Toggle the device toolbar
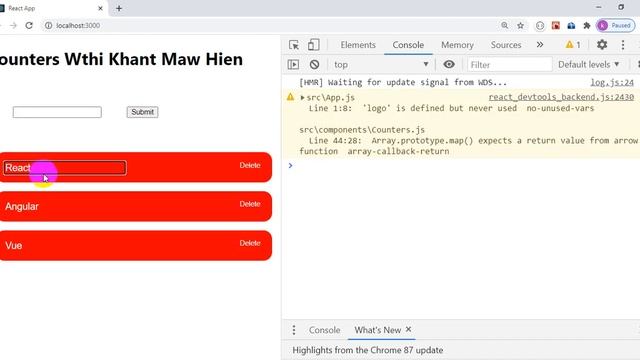Screen dimensions: 640x360 pyautogui.click(x=313, y=45)
